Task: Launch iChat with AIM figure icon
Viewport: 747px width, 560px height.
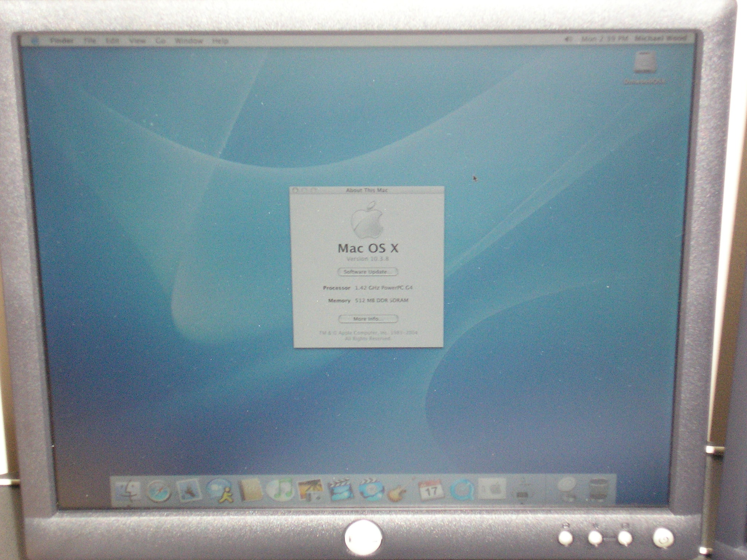Action: tap(220, 490)
